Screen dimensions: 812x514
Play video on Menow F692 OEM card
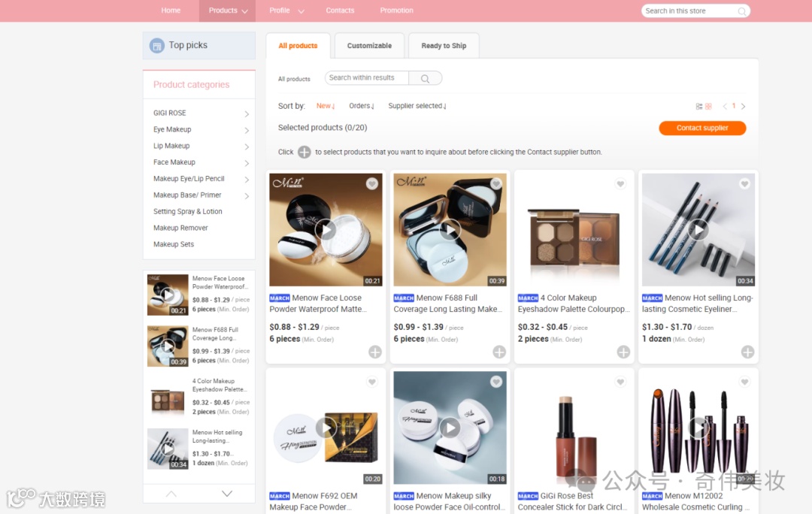click(x=326, y=428)
